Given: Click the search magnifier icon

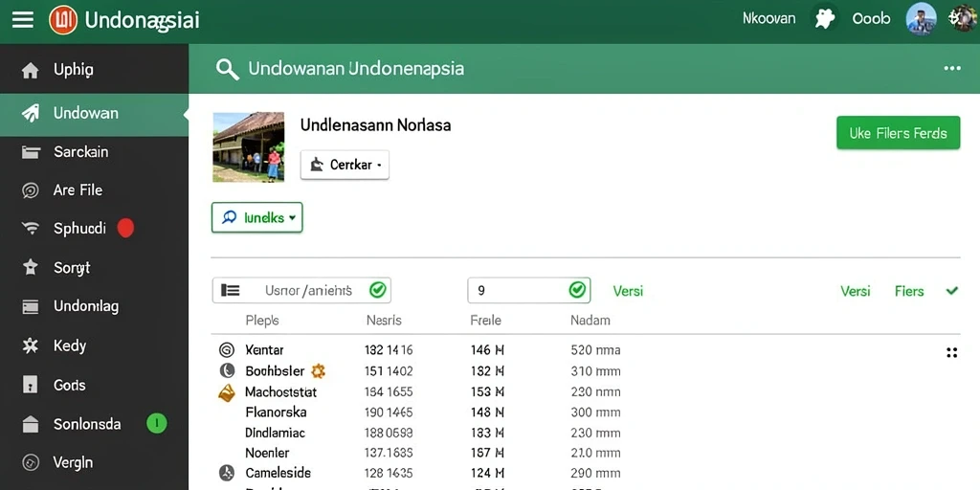Looking at the screenshot, I should tap(228, 69).
